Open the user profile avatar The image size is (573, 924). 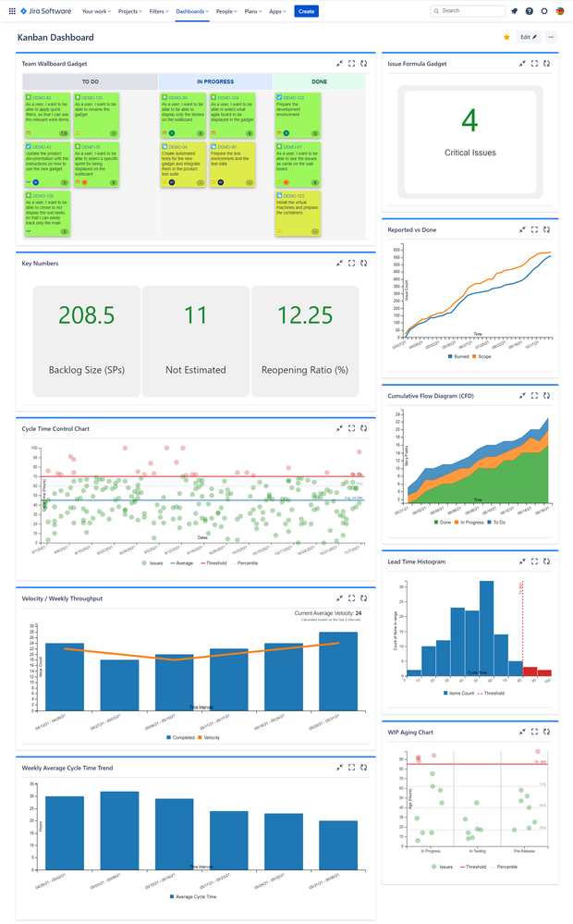click(x=559, y=11)
